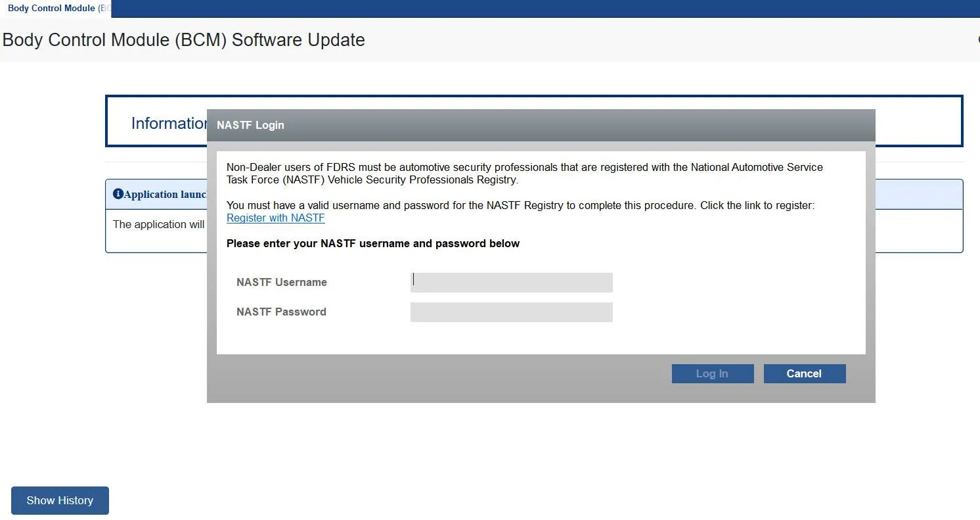Viewport: 980px width, 520px height.
Task: Click the BCM Software Update page title
Action: pos(183,40)
